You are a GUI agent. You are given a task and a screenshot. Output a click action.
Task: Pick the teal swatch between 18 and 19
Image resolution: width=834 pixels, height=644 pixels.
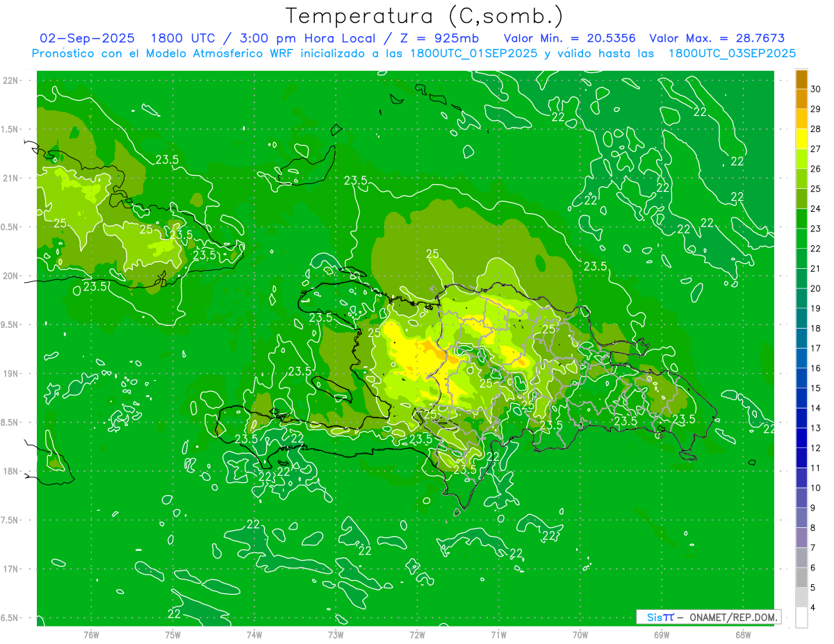801,319
